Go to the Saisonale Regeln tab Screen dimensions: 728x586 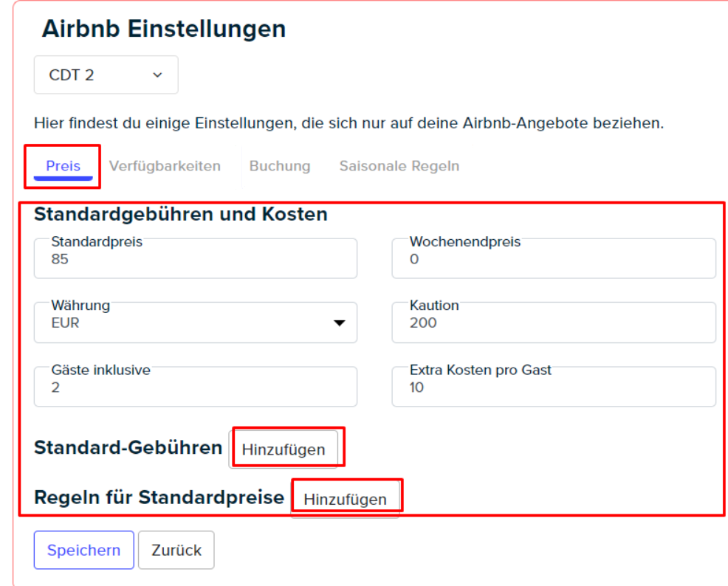point(399,165)
